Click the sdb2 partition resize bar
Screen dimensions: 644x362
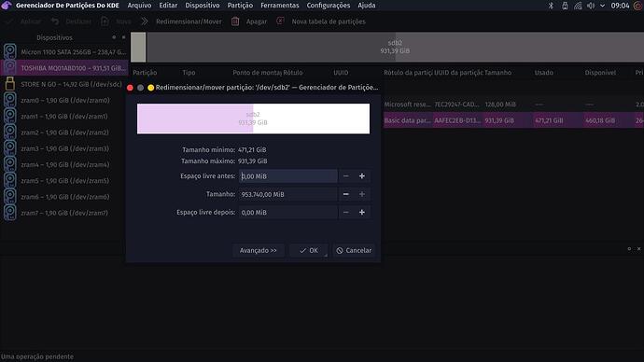click(x=254, y=118)
